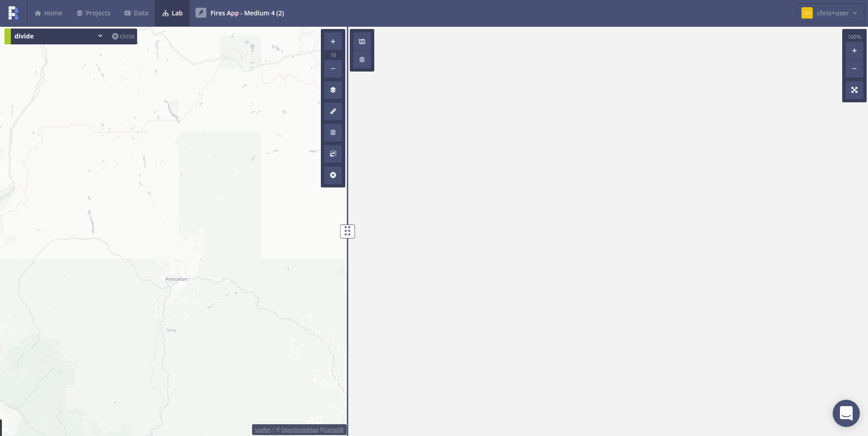The width and height of the screenshot is (868, 436).
Task: Open the map layers stack tool
Action: tap(333, 90)
